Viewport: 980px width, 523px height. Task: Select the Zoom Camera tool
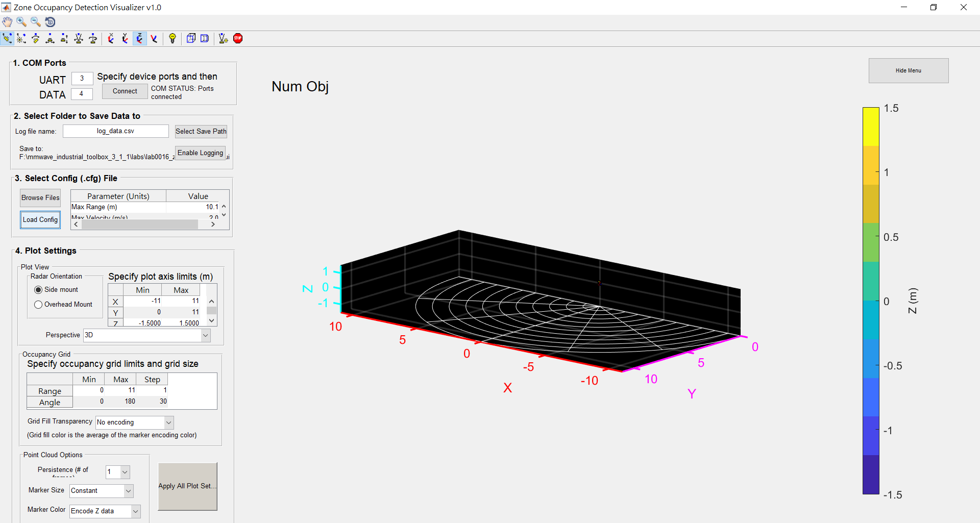[79, 38]
